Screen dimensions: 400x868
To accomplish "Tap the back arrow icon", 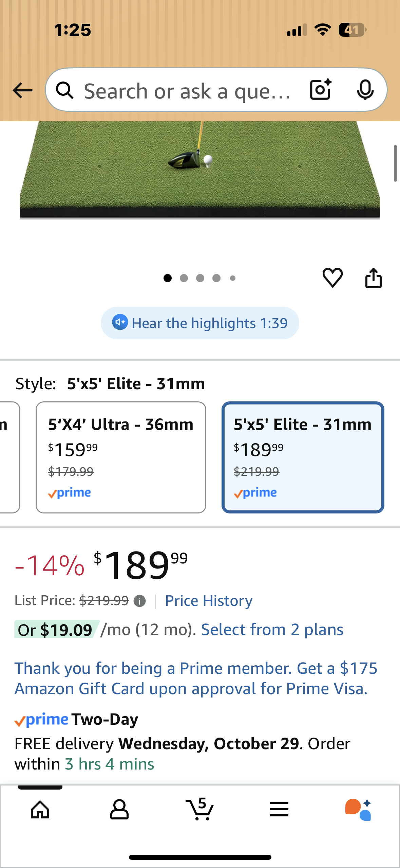I will pyautogui.click(x=22, y=91).
